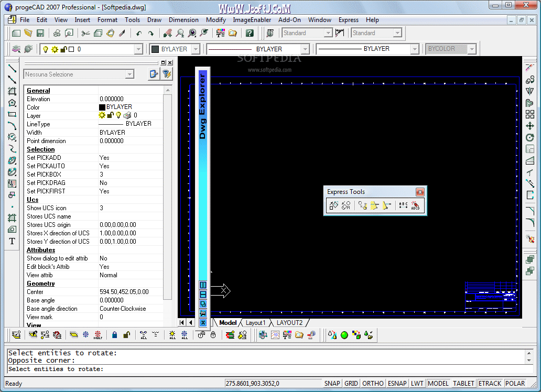Open the second Standard dimension style dropdown
The height and width of the screenshot is (392, 541).
tap(397, 33)
